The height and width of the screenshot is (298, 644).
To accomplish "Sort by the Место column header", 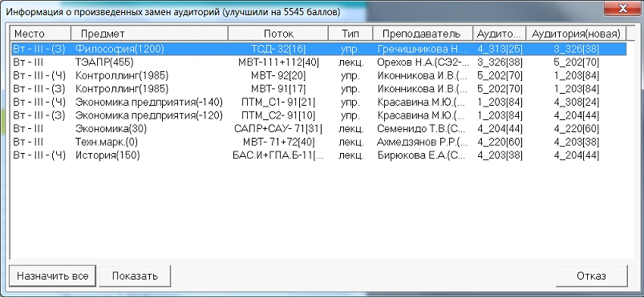I will click(41, 34).
